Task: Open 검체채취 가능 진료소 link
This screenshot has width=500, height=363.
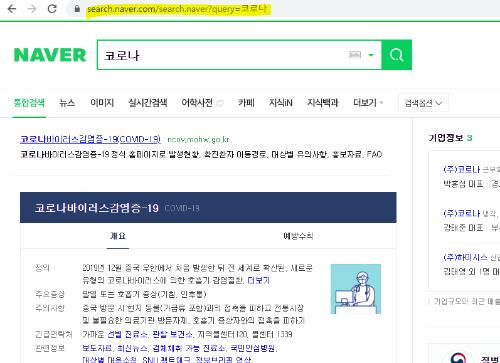Action: [x=189, y=348]
